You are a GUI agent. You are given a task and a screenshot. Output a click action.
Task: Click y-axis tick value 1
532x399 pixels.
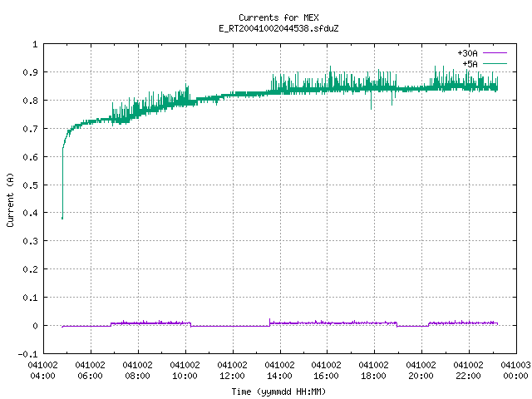[35, 44]
